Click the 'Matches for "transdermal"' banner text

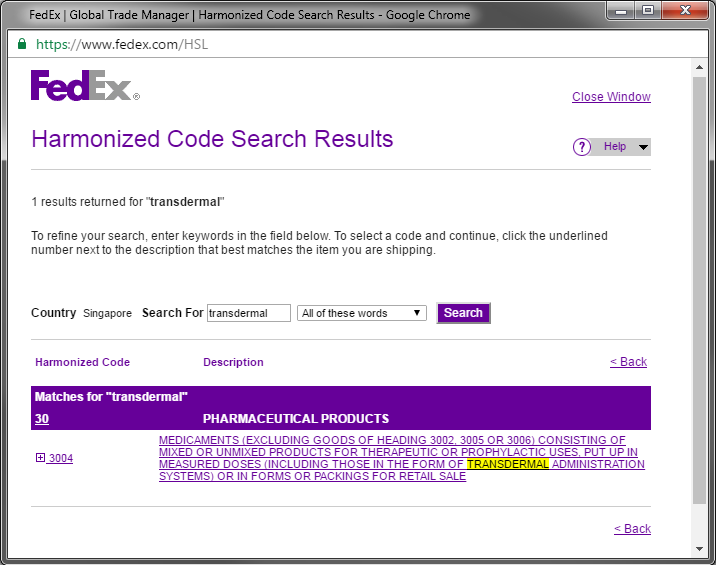tap(111, 396)
